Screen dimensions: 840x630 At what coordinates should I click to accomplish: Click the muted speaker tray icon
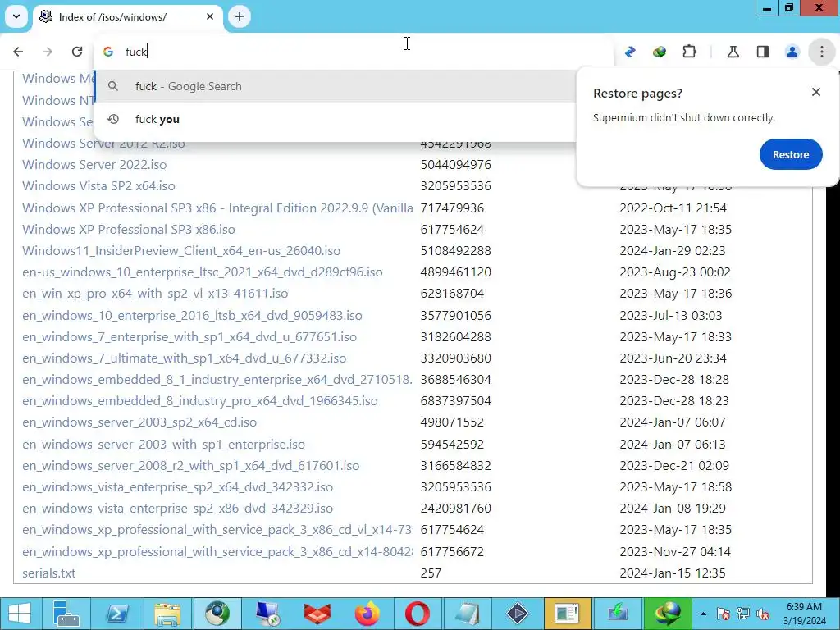pyautogui.click(x=764, y=614)
